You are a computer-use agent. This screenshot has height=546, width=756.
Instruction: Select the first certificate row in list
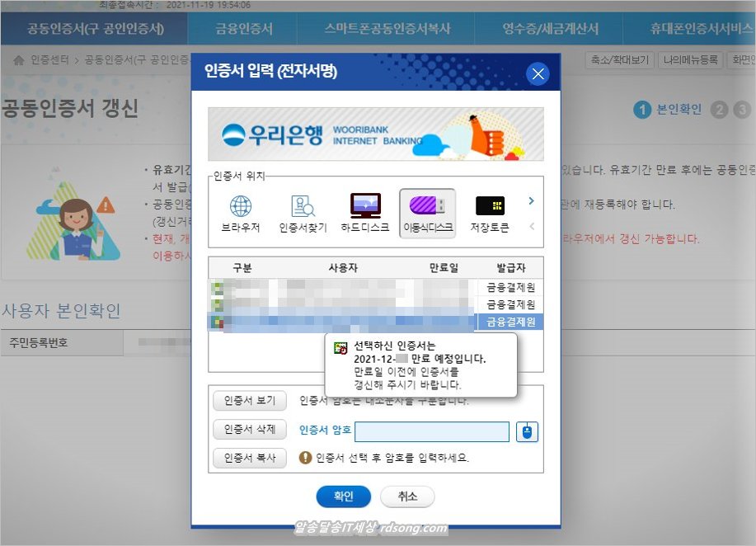tap(375, 288)
